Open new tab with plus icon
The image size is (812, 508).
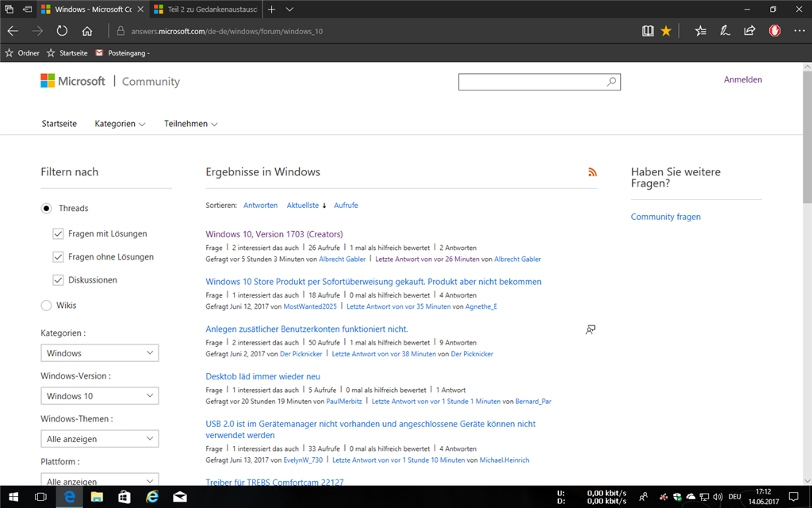pos(271,10)
